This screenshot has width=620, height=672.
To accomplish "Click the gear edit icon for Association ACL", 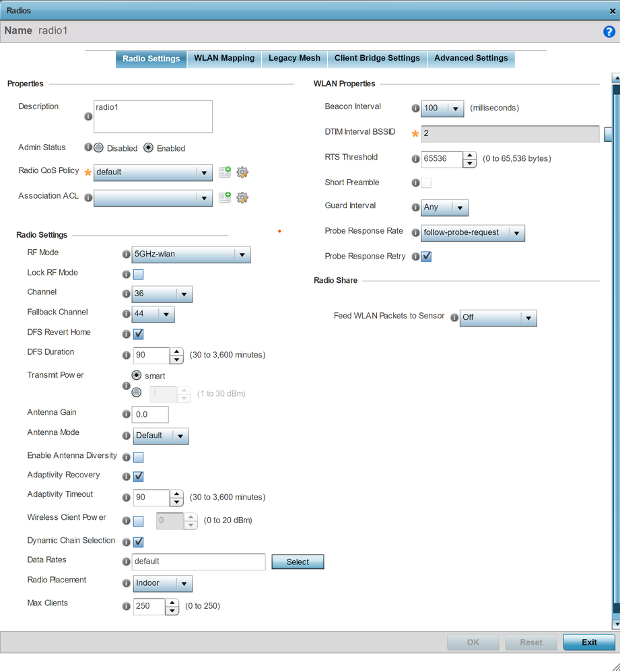I will 242,197.
